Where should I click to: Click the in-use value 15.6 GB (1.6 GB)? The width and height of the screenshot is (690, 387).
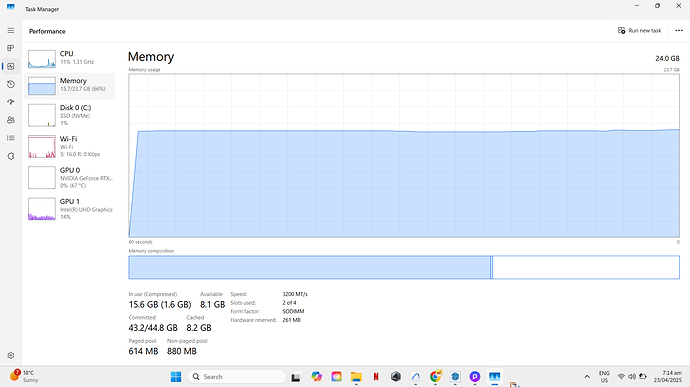160,305
